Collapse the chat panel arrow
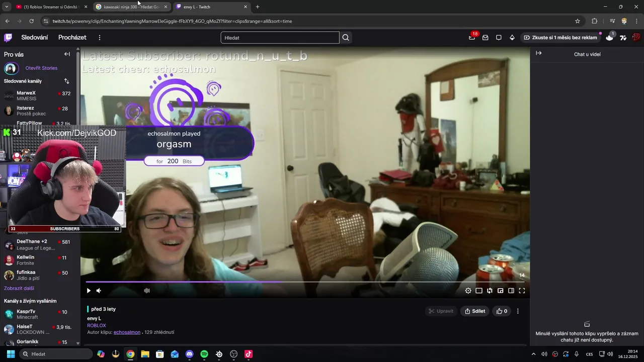The image size is (644, 362). point(539,53)
